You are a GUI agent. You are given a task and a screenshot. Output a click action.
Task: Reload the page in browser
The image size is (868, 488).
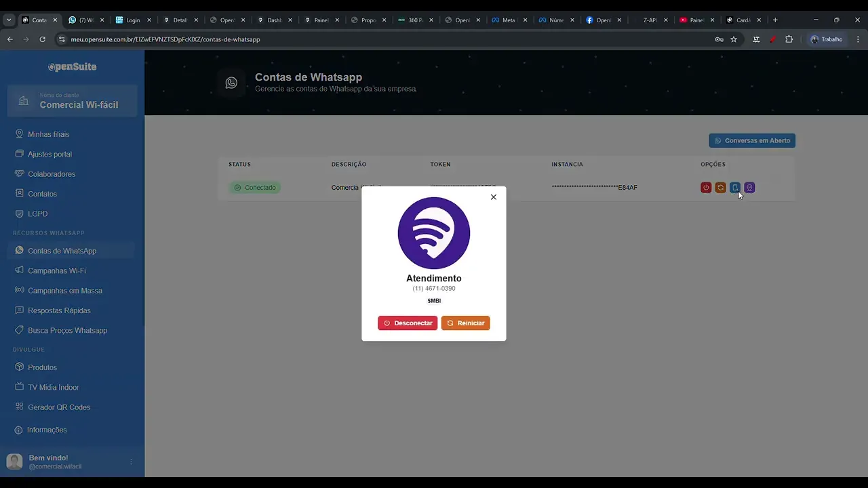(x=42, y=39)
